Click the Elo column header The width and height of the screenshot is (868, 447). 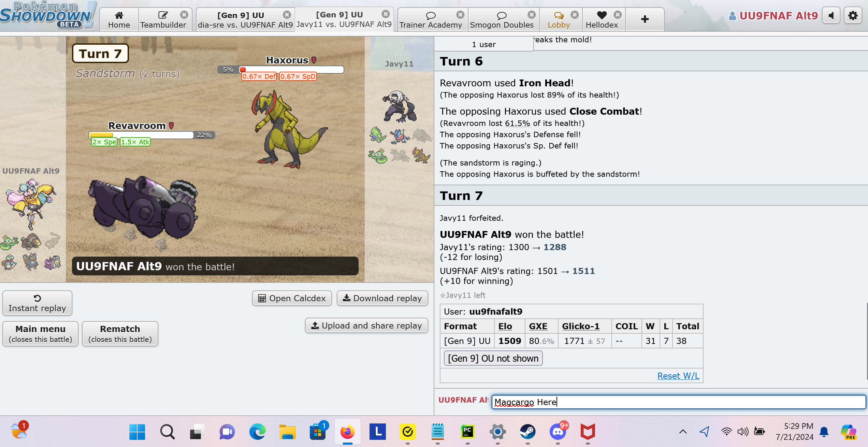505,326
